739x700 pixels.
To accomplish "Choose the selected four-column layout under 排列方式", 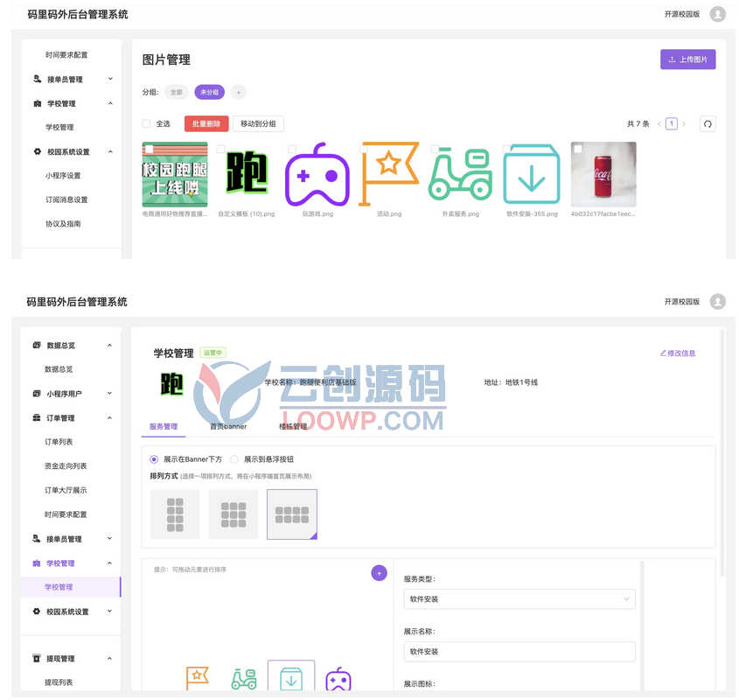I will 292,514.
